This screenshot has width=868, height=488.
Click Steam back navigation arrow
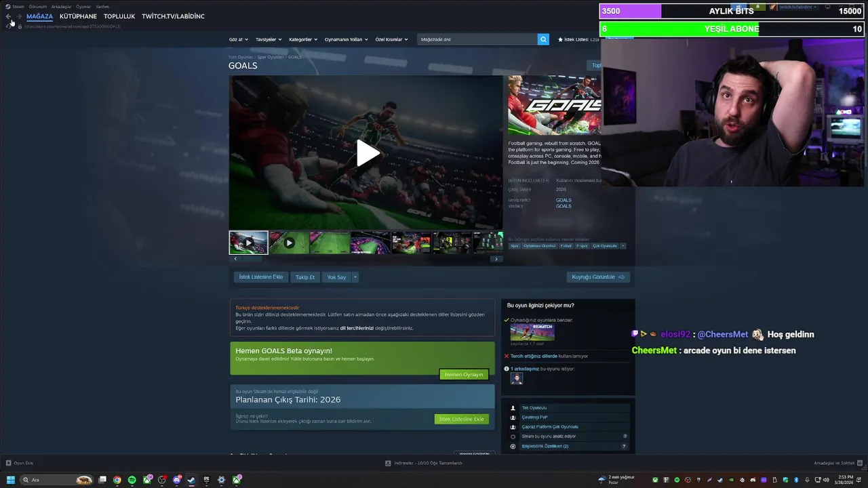pyautogui.click(x=9, y=16)
